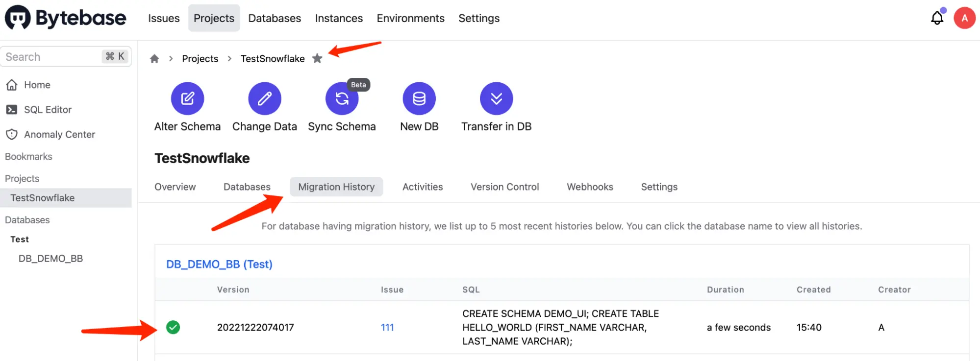The image size is (980, 361).
Task: Open Instances in top navigation
Action: [339, 18]
